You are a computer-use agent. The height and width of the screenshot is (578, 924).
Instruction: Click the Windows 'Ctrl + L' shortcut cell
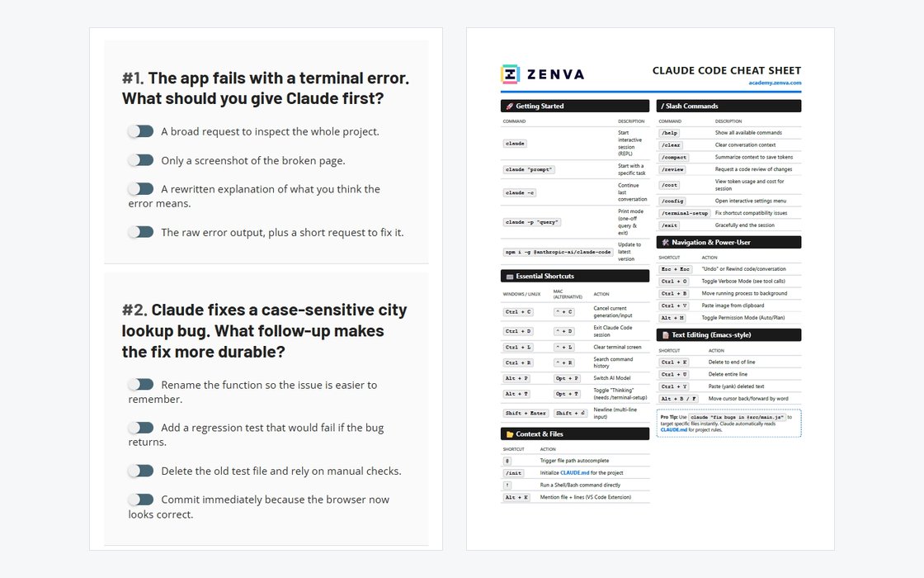pyautogui.click(x=518, y=347)
